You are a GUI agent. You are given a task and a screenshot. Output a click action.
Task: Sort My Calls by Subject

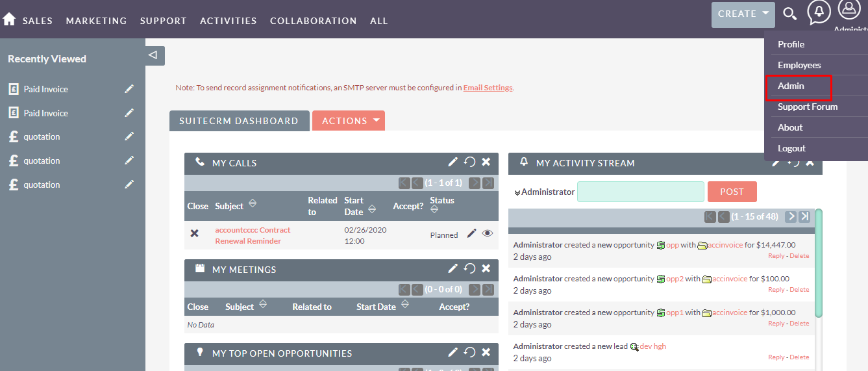click(253, 204)
